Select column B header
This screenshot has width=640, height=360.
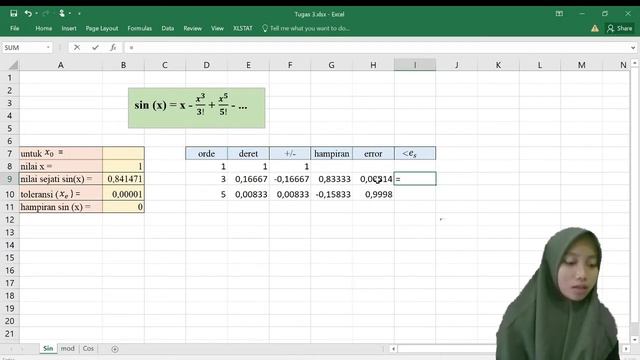point(123,65)
